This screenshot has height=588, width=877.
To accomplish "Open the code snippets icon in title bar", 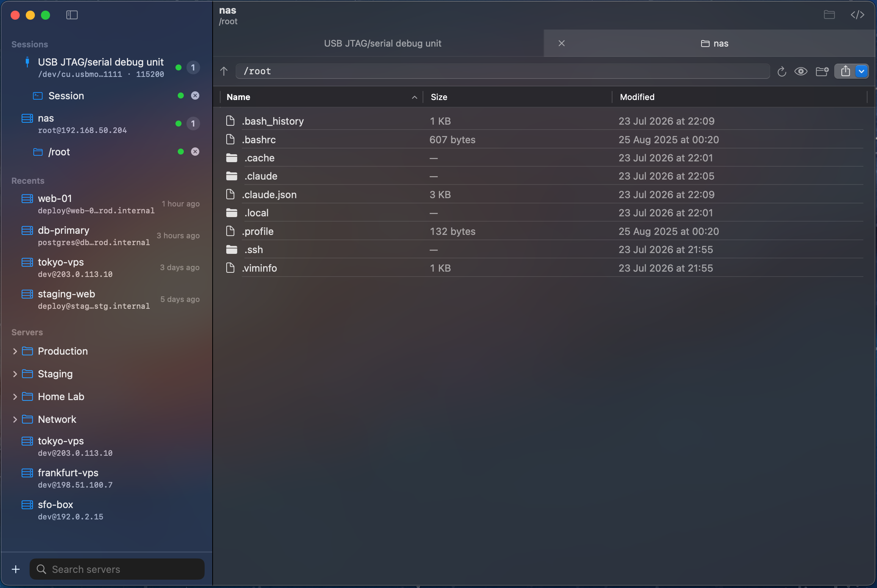I will pos(857,15).
